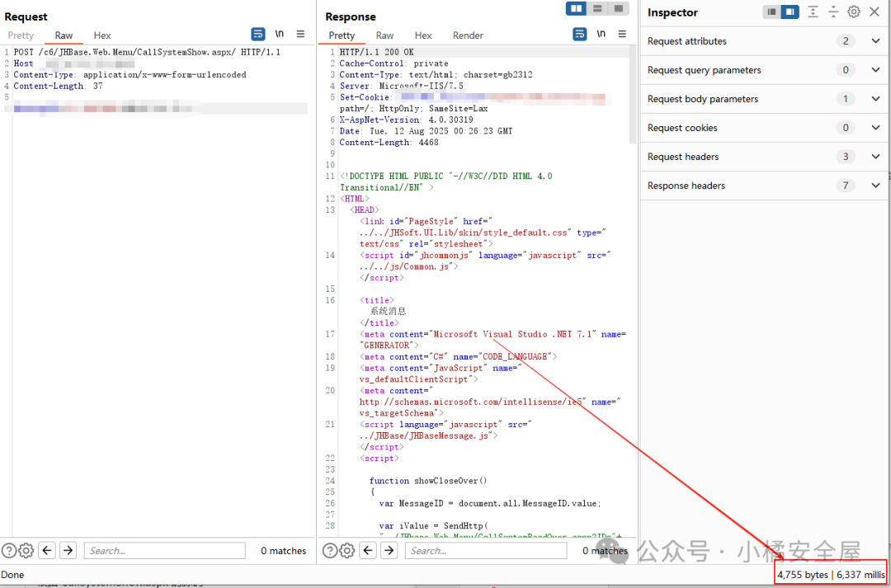Click the Request search help question-mark icon
The width and height of the screenshot is (891, 588).
9,551
